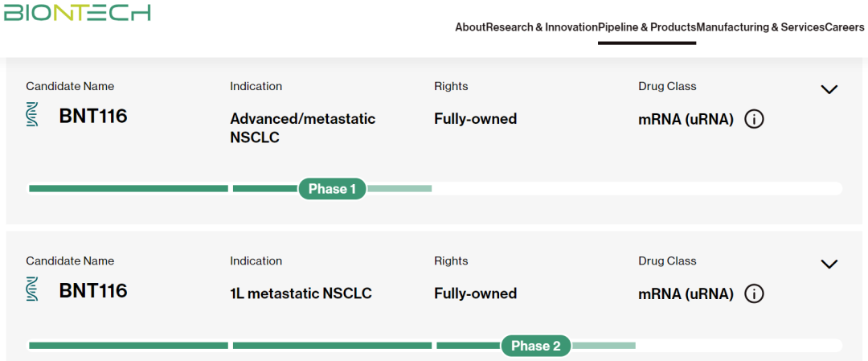Click the Phase 2 progress badge
868x361 pixels.
coord(536,346)
